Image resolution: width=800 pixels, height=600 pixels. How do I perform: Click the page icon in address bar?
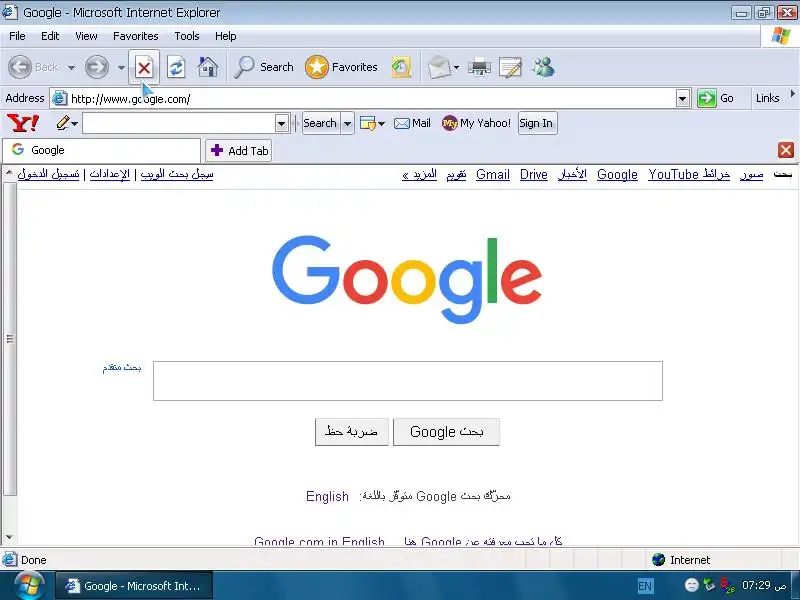pyautogui.click(x=60, y=98)
